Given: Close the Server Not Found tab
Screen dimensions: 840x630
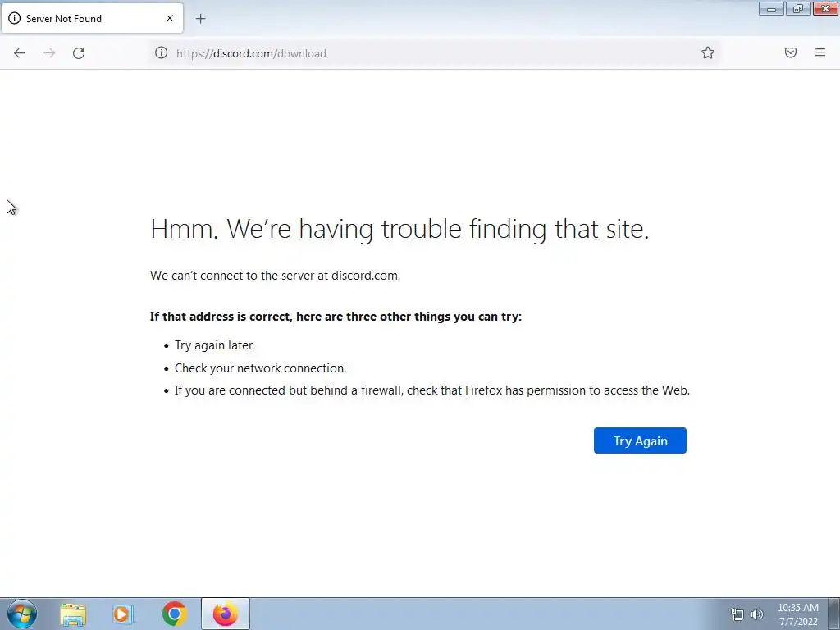Looking at the screenshot, I should [x=169, y=18].
